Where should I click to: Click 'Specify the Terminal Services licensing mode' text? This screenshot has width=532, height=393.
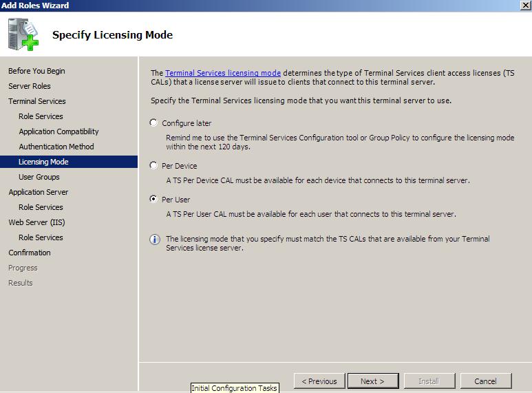[301, 100]
